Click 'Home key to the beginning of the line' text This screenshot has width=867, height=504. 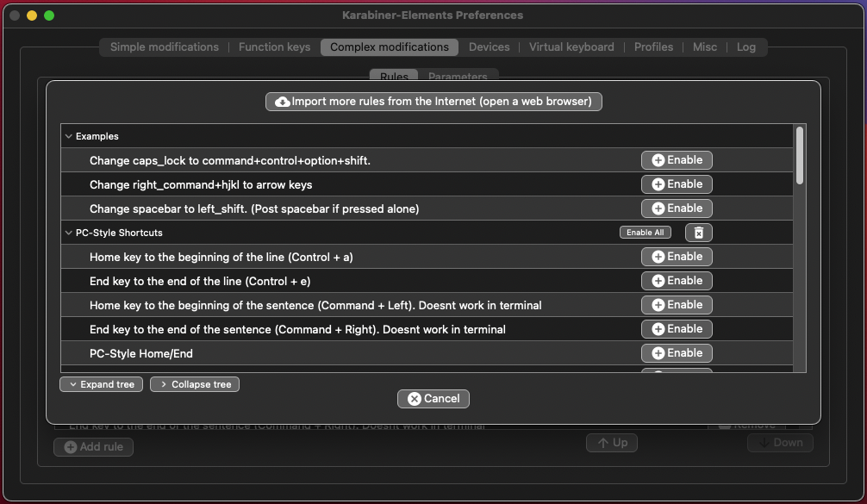(x=221, y=257)
